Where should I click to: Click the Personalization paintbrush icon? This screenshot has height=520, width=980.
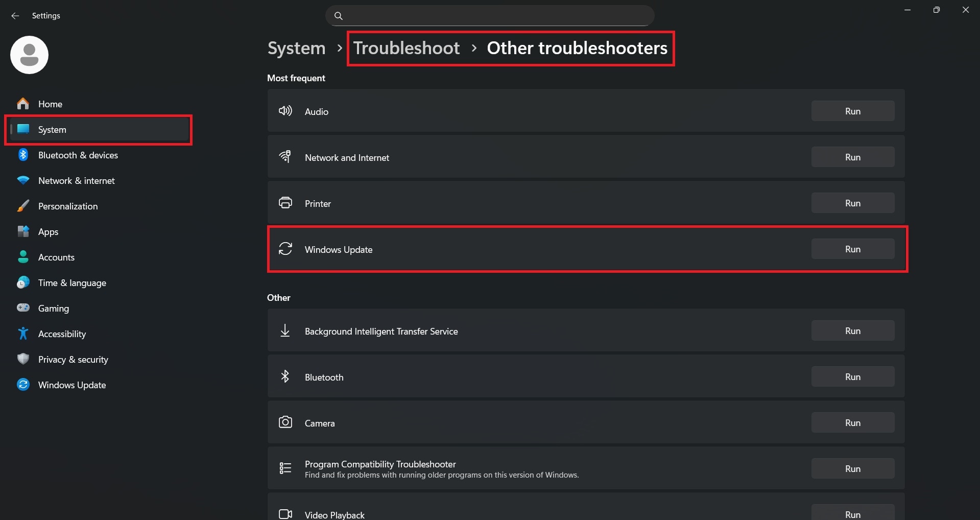click(23, 206)
